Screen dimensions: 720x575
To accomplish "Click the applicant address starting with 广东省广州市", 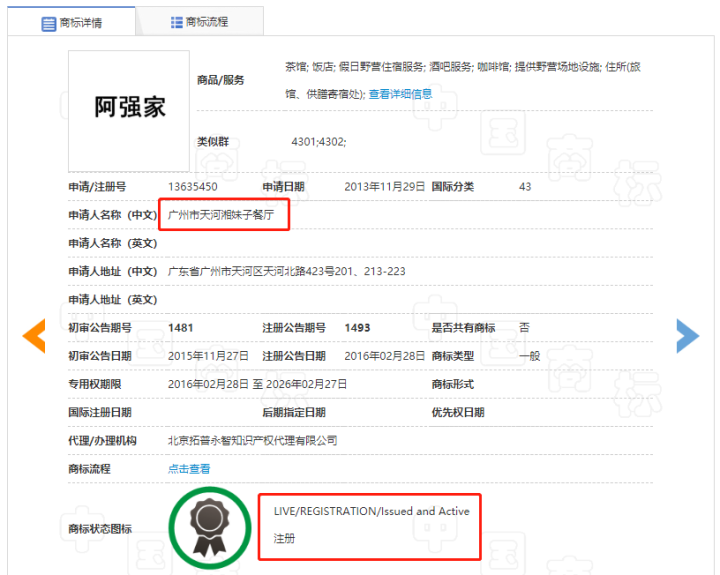I will (286, 271).
